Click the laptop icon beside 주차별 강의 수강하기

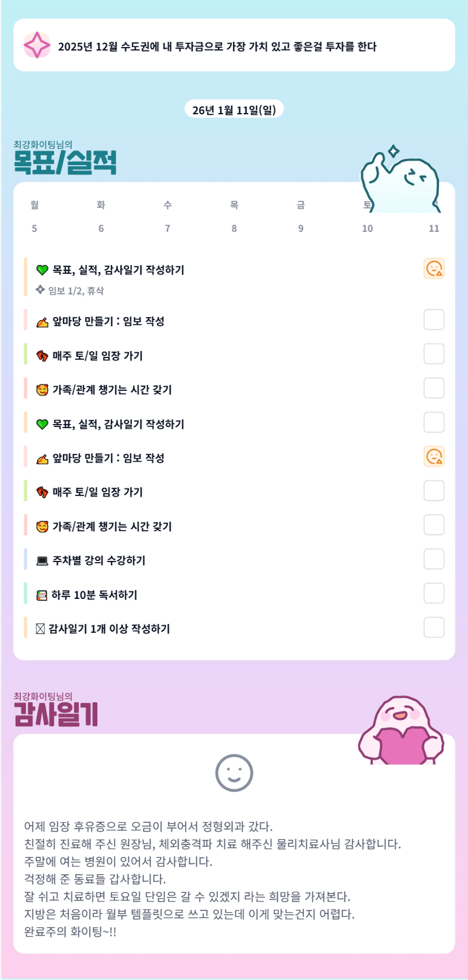[x=42, y=561]
